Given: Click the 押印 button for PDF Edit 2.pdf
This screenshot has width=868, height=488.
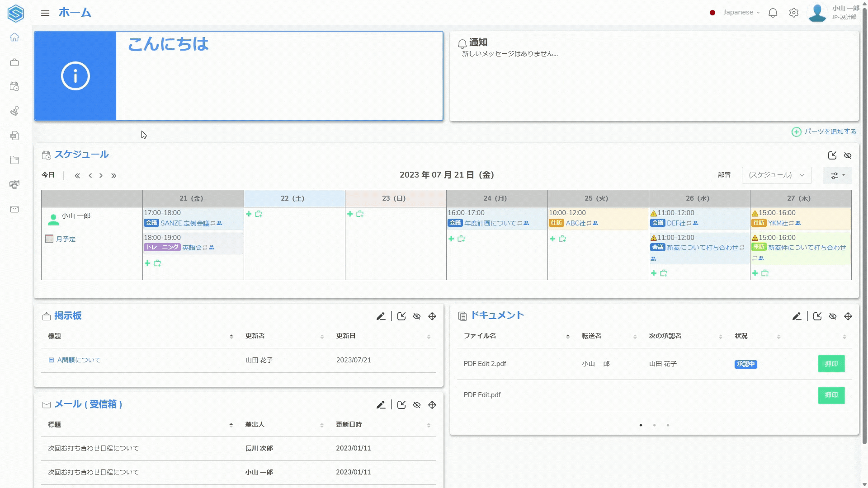Looking at the screenshot, I should tap(831, 364).
